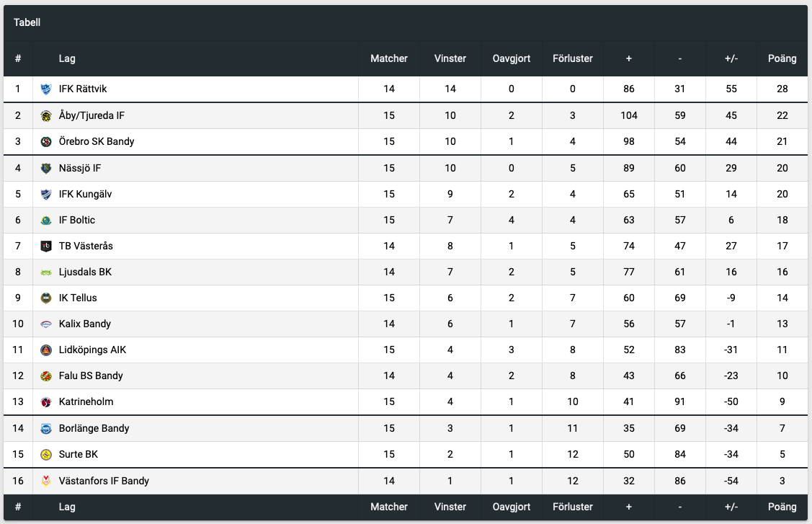Click the Tabell title bar
Viewport: 812px width, 524px height.
(406, 22)
